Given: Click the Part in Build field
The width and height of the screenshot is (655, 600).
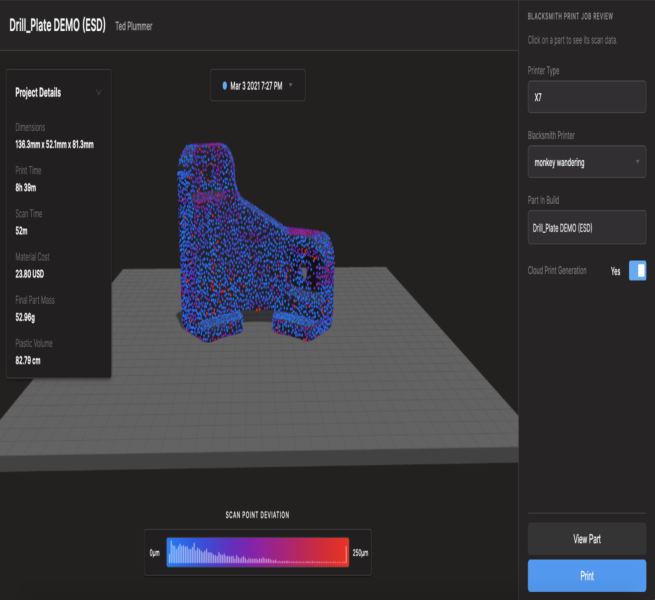Looking at the screenshot, I should pos(586,227).
